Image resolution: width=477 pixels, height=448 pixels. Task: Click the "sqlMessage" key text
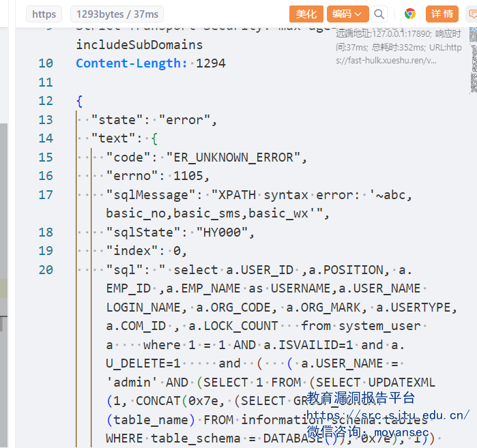[x=151, y=195]
